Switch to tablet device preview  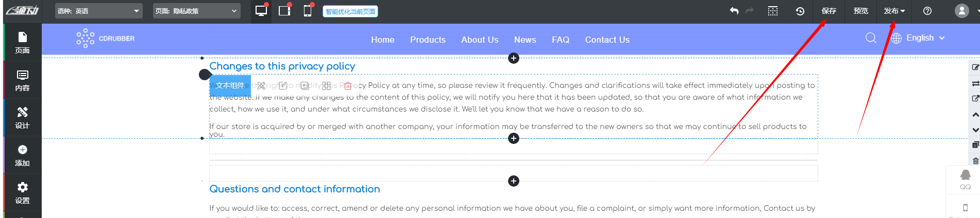[284, 11]
